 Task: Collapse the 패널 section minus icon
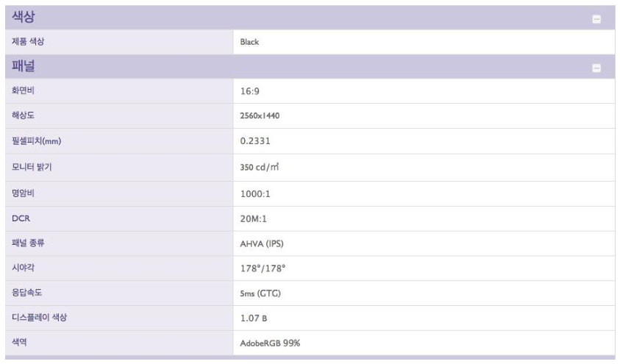tap(596, 68)
